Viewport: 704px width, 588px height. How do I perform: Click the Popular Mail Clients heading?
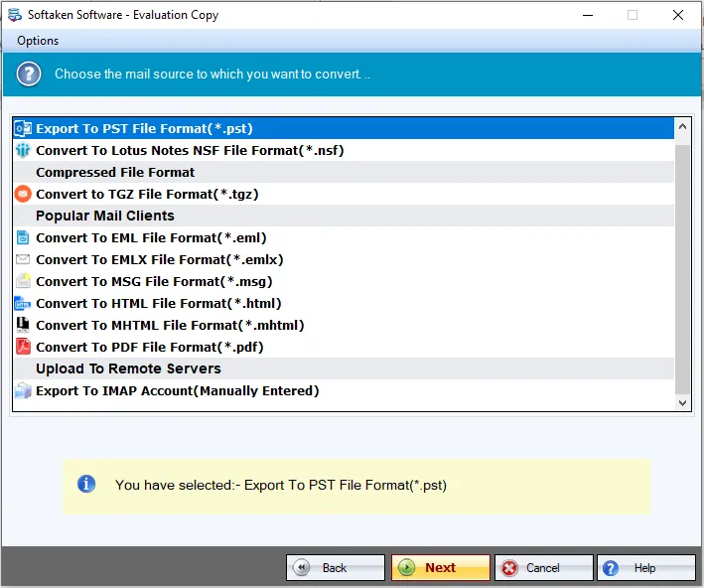[x=344, y=216]
